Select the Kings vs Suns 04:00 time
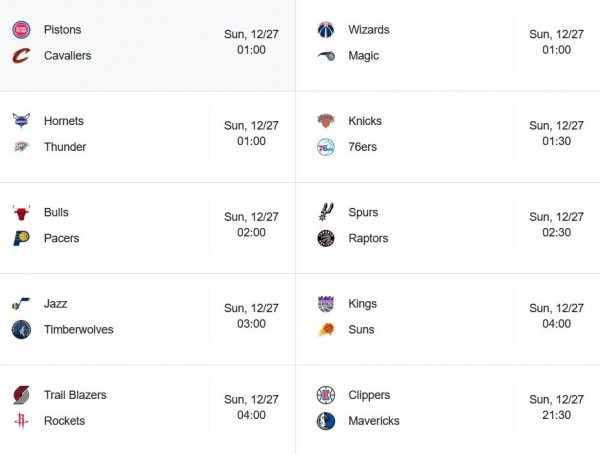This screenshot has width=600, height=454. click(556, 324)
